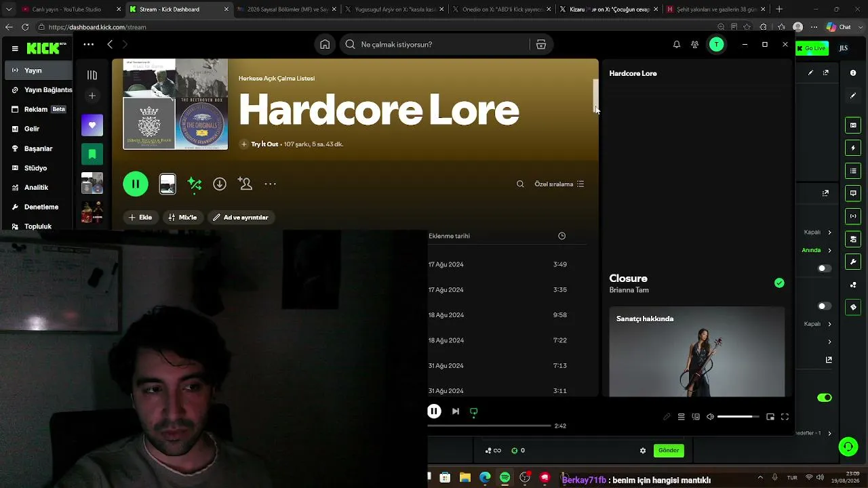The width and height of the screenshot is (868, 488).
Task: Open Spotify notifications bell
Action: coord(676,44)
